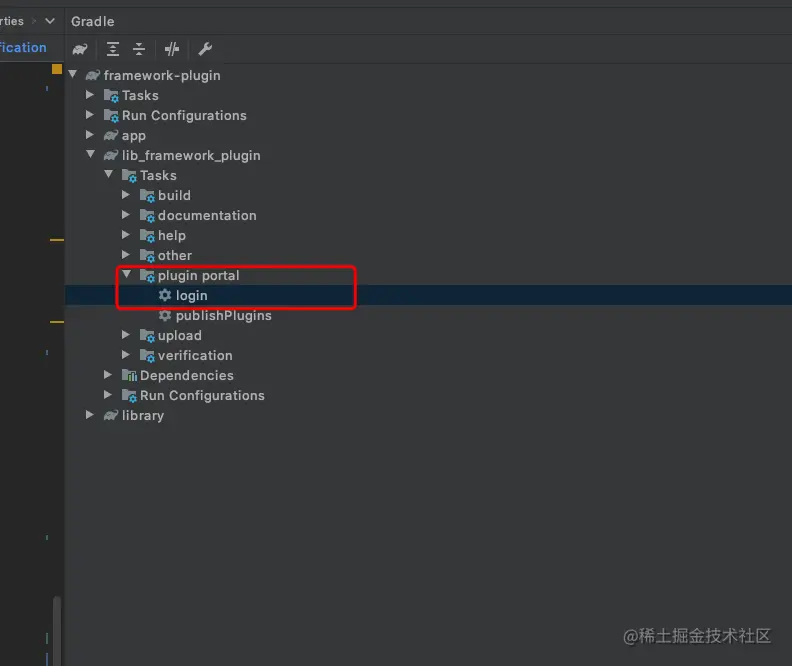Screen dimensions: 792x666
Task: Expand Run Configurations under lib_framework_plugin
Action: pos(108,395)
